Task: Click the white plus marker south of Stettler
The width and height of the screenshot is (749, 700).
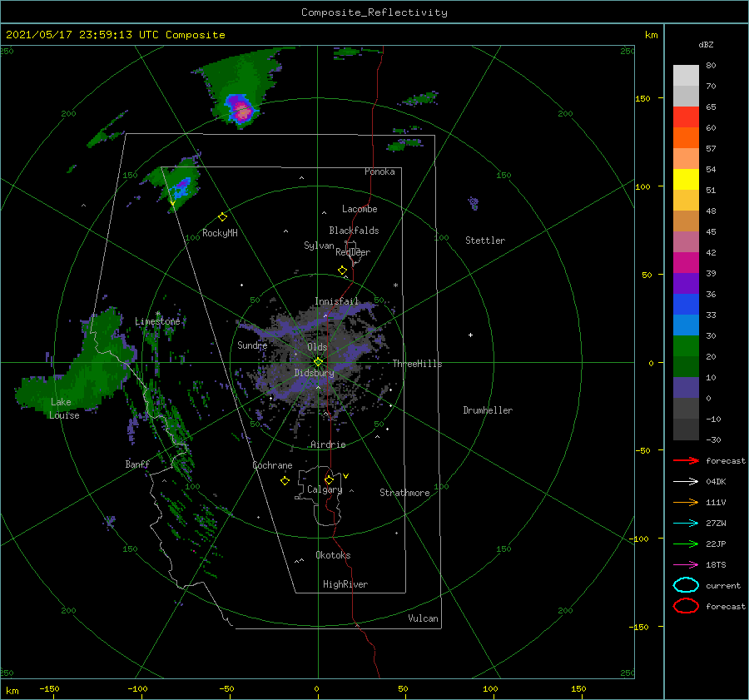Action: [x=470, y=335]
